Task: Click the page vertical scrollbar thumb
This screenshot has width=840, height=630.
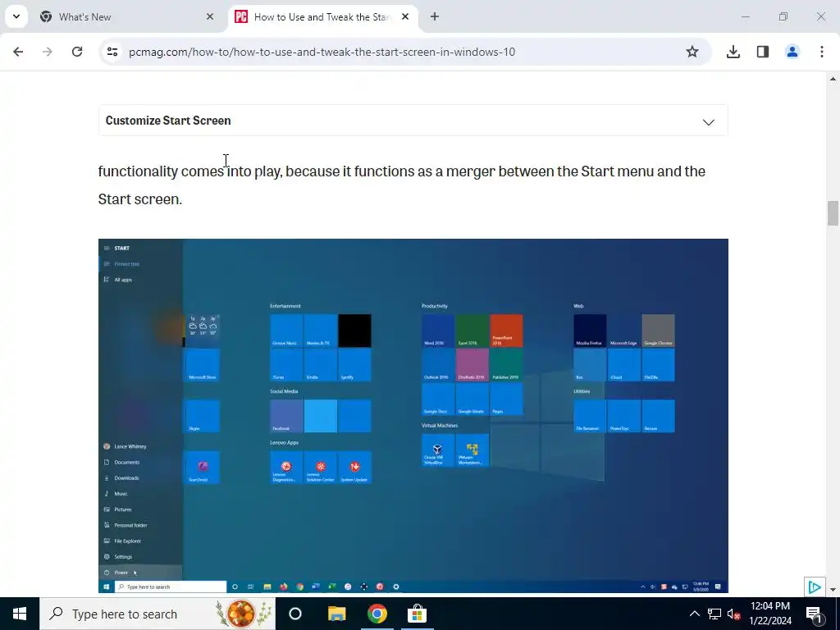Action: click(x=833, y=213)
